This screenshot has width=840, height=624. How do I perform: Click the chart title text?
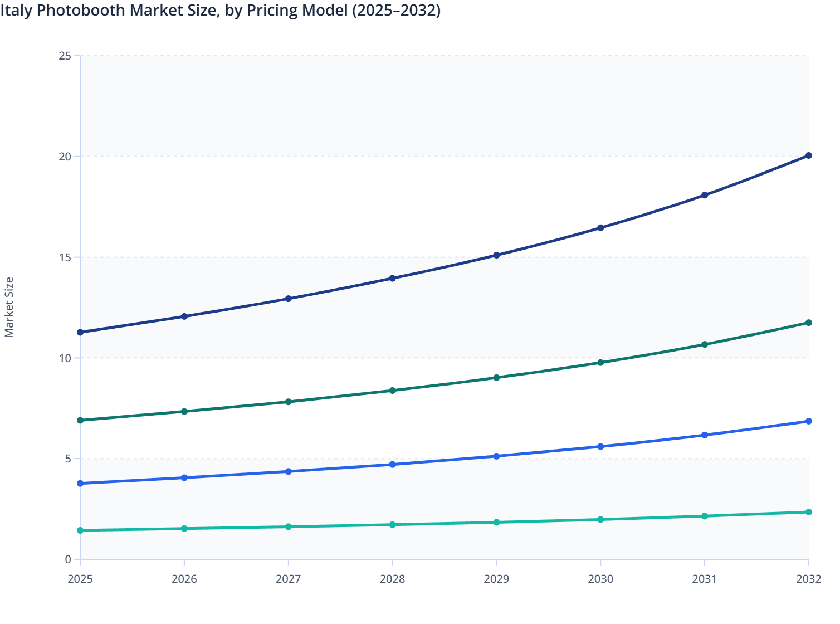221,10
